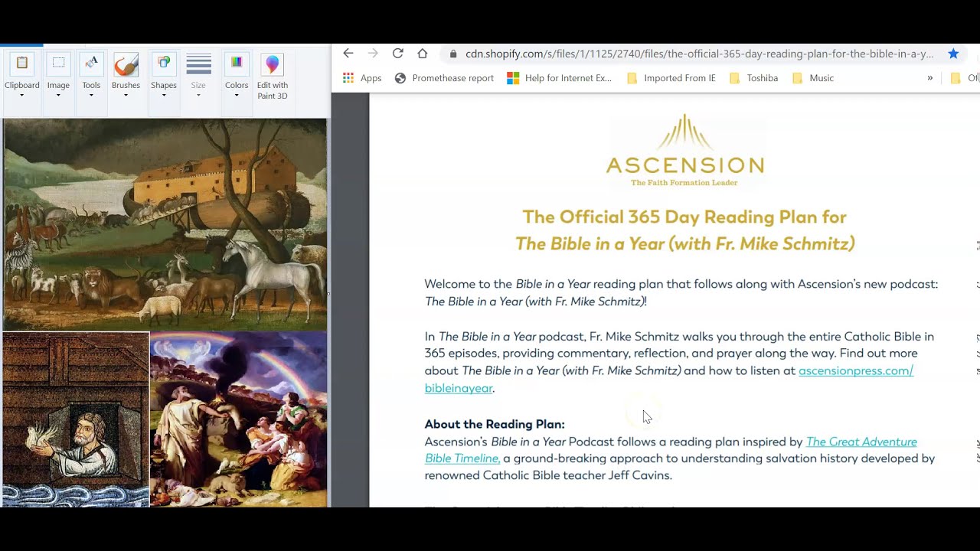Click the lock icon in the address bar
The height and width of the screenshot is (551, 980).
[453, 54]
